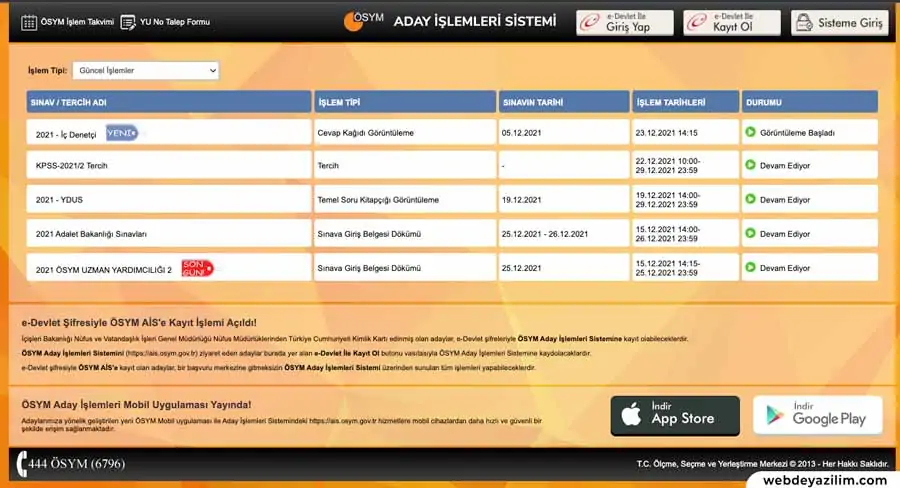The height and width of the screenshot is (488, 900).
Task: Click green status icon in ÖSYM UZMAN YARDIMCILIĞI row
Action: tap(750, 268)
